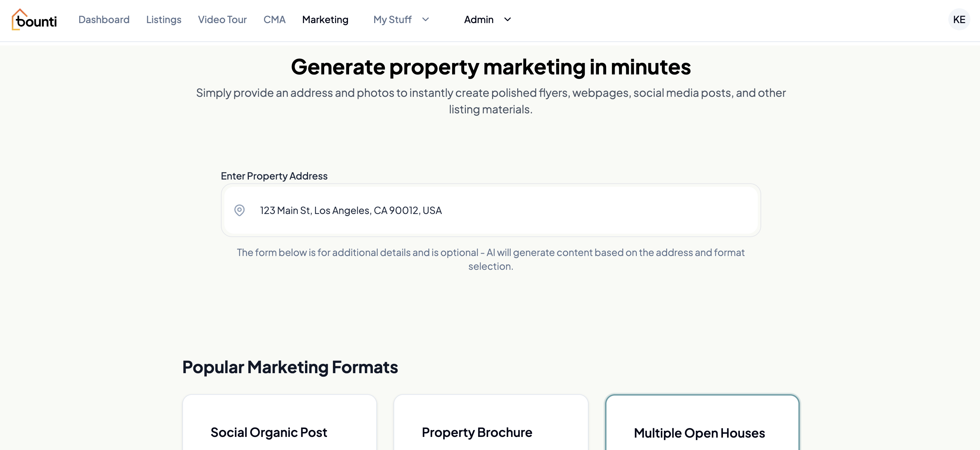Expand the My Stuff dropdown
The height and width of the screenshot is (450, 980).
[401, 19]
